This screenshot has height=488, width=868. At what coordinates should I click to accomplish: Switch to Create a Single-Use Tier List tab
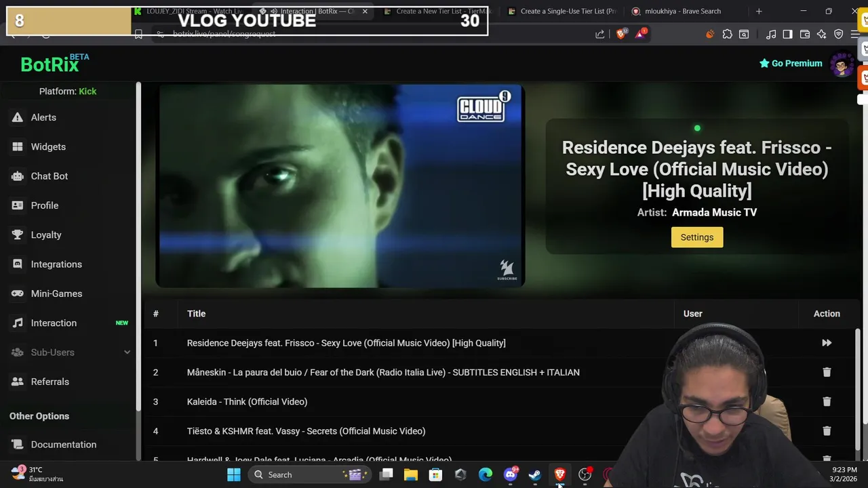(x=563, y=11)
